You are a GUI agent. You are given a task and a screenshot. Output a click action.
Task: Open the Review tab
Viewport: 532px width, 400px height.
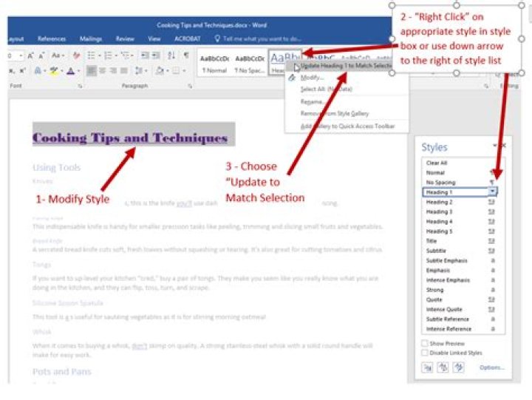pyautogui.click(x=125, y=38)
